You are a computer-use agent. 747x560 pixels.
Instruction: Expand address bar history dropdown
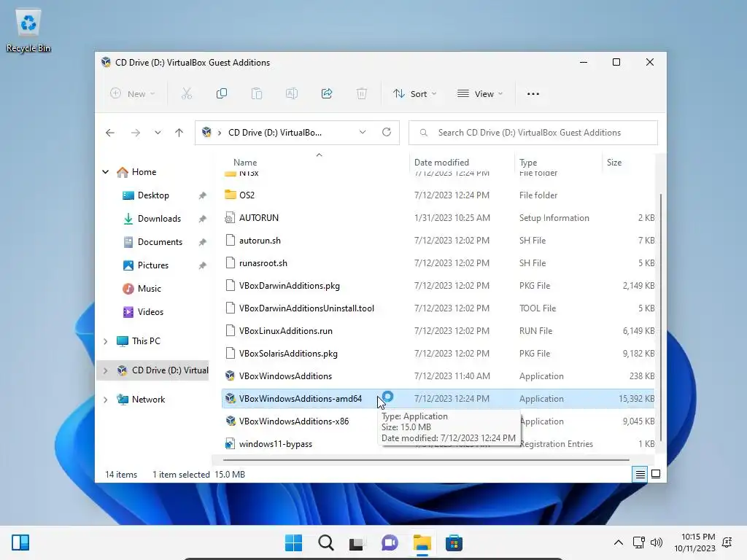click(x=363, y=133)
